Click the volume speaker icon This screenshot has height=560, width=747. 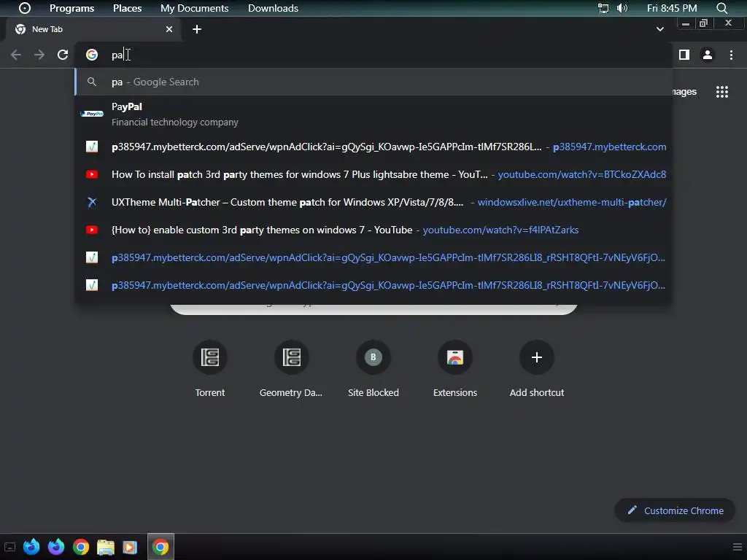(622, 8)
